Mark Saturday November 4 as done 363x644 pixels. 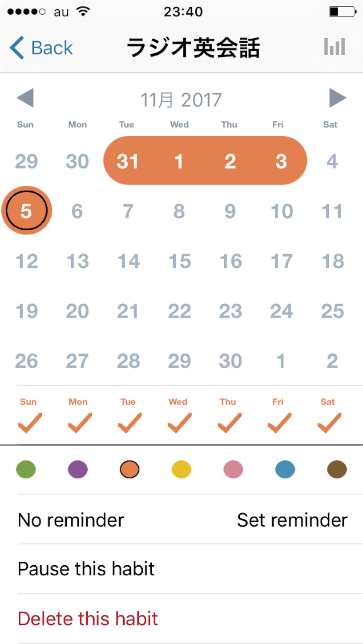(x=332, y=161)
